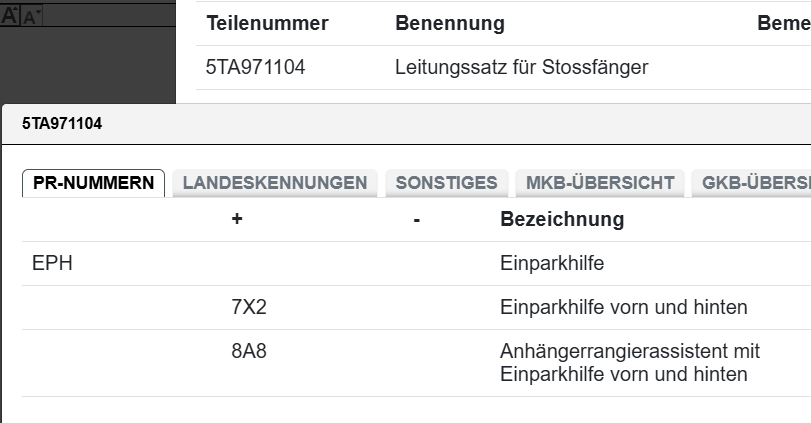This screenshot has width=811, height=423.
Task: Click the plus column header
Action: click(x=237, y=219)
